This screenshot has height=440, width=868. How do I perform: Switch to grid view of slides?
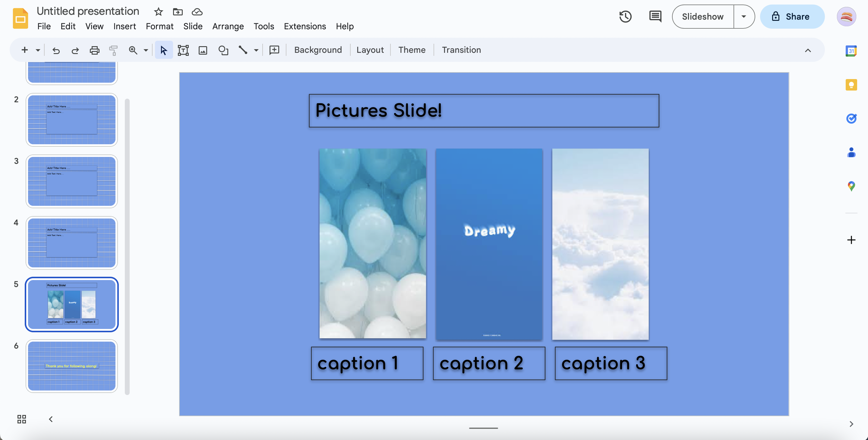(x=22, y=419)
